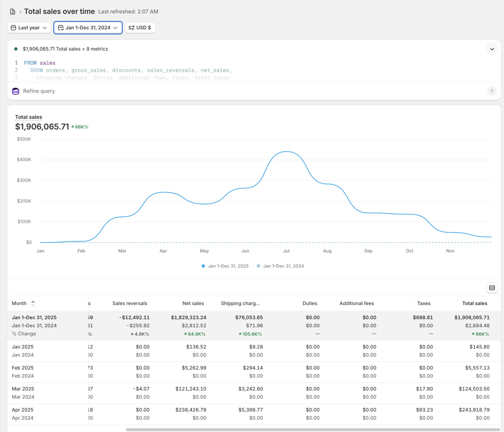The width and height of the screenshot is (504, 432).
Task: Click the Total sales over time title
Action: coord(59,12)
